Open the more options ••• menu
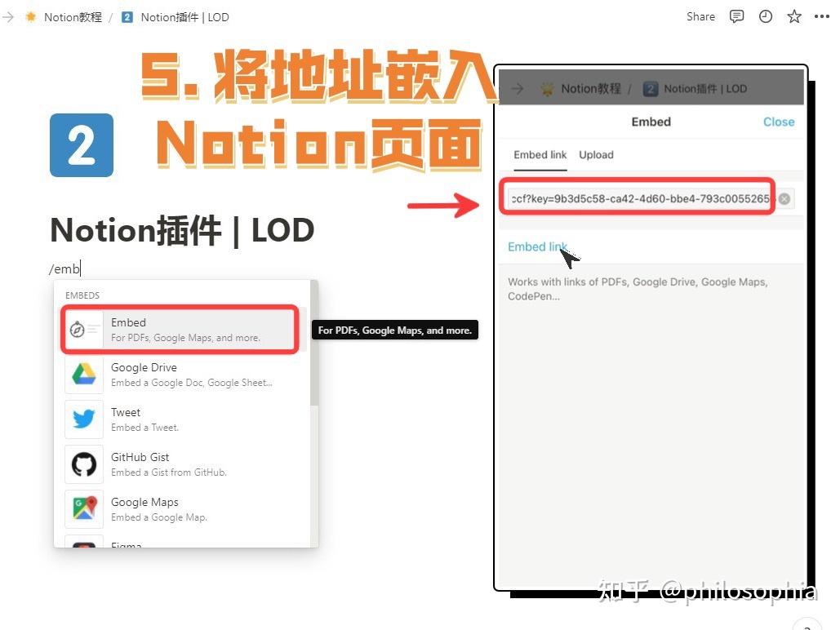Image resolution: width=840 pixels, height=630 pixels. pos(822,16)
